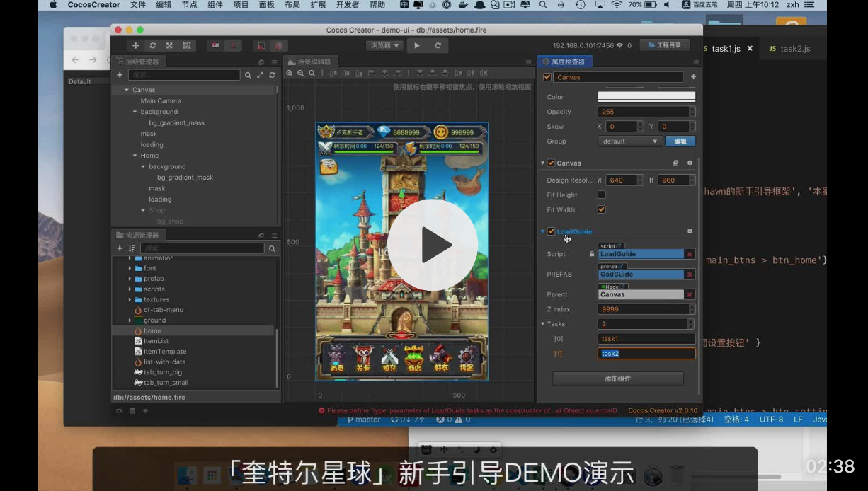The width and height of the screenshot is (868, 491).
Task: Select the rotate transform tool
Action: tap(152, 45)
